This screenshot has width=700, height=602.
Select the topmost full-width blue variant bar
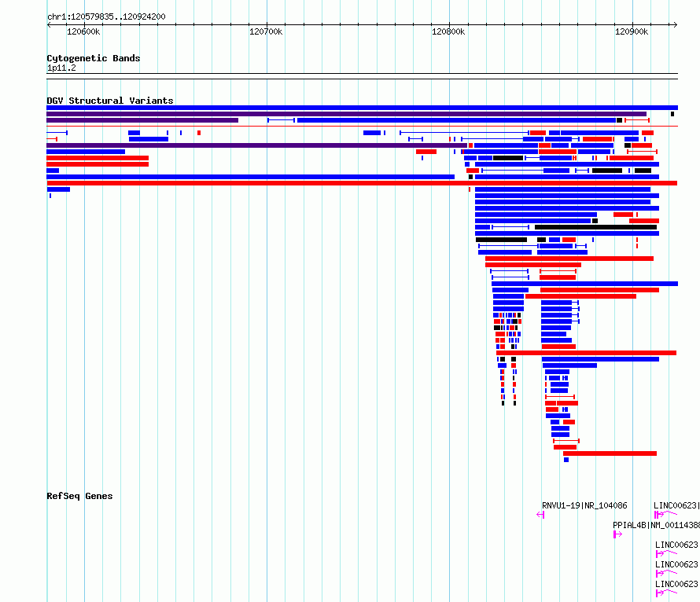tap(362, 108)
